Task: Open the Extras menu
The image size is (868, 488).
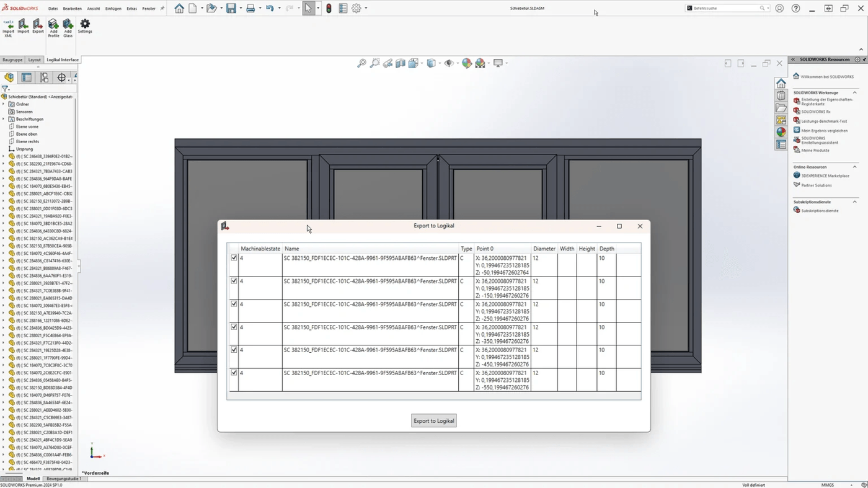Action: [x=131, y=8]
